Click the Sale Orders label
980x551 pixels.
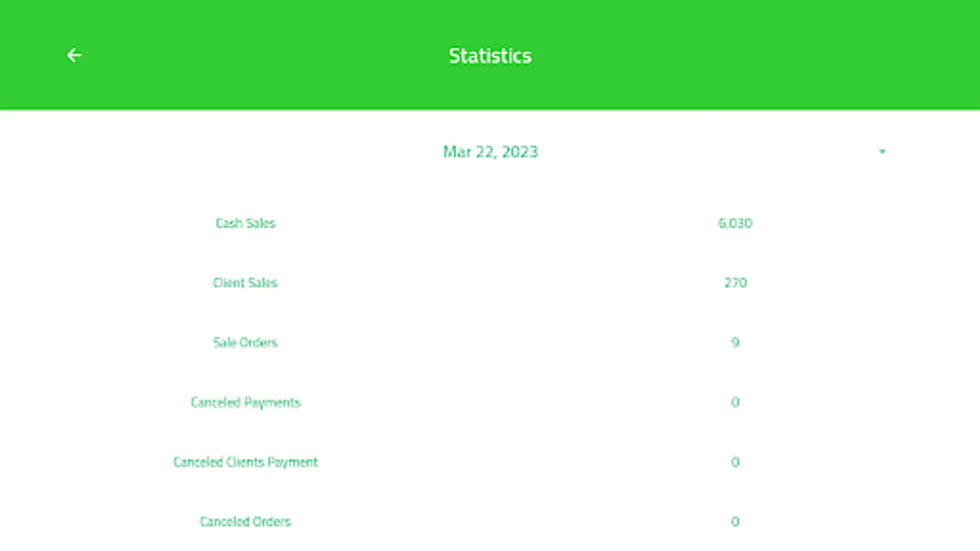[x=245, y=342]
